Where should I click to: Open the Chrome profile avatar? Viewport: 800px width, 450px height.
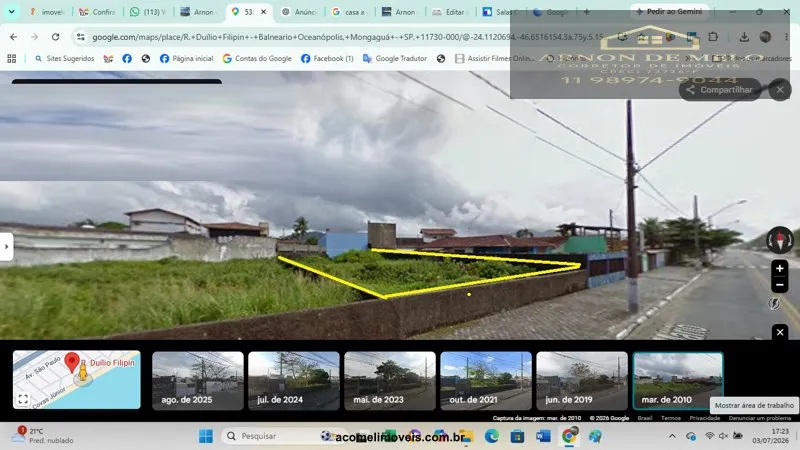pyautogui.click(x=765, y=37)
